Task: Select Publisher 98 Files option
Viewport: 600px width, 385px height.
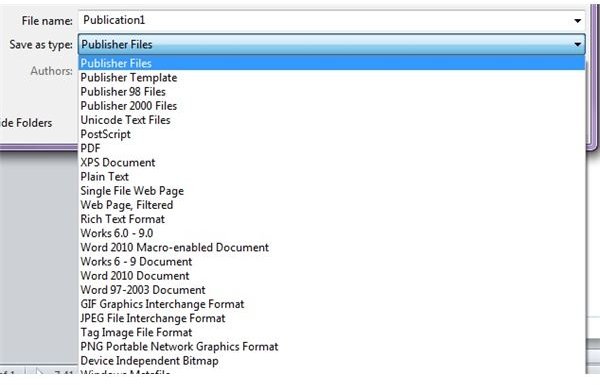Action: click(x=332, y=92)
